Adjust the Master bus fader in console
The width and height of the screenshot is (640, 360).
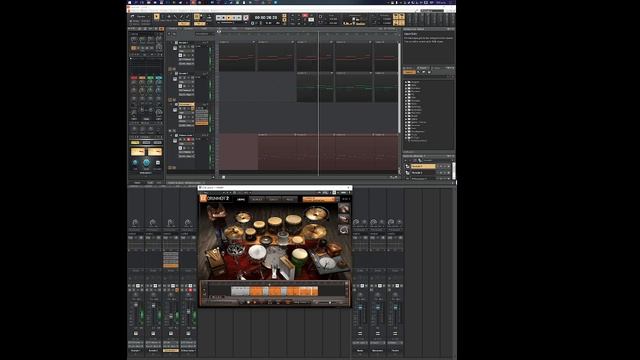pyautogui.click(x=360, y=308)
